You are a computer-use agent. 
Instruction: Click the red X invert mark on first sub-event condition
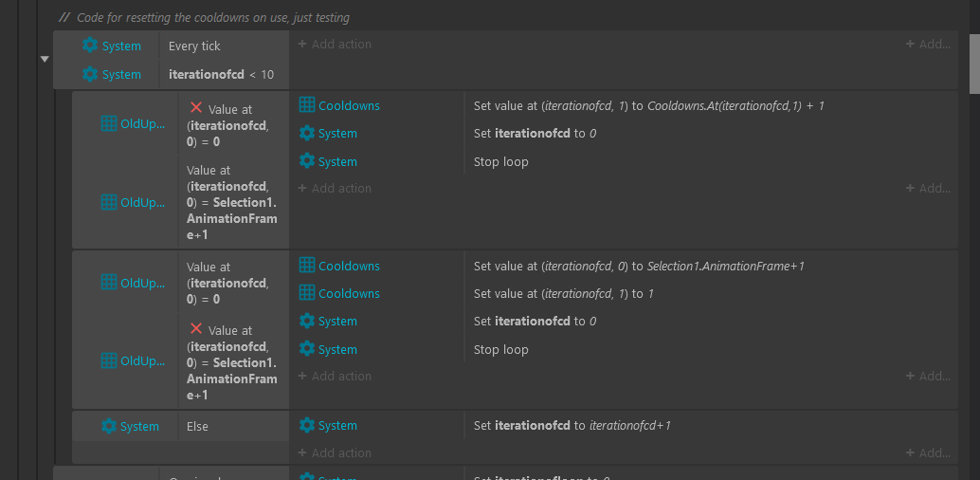[x=196, y=108]
